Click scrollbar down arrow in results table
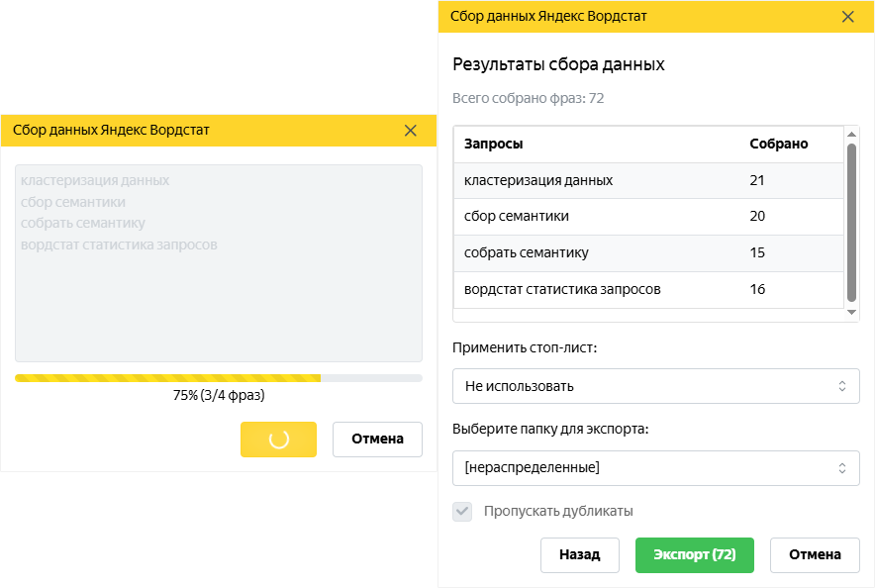 [x=851, y=313]
